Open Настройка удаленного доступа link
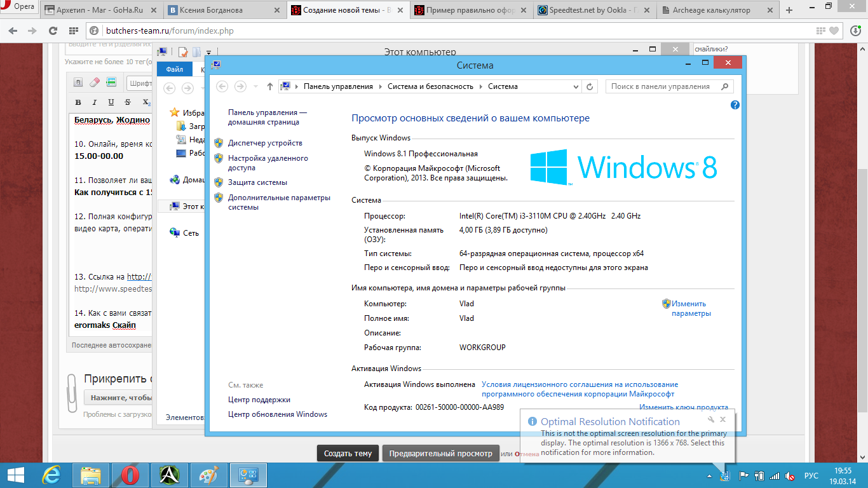868x488 pixels. pos(268,163)
